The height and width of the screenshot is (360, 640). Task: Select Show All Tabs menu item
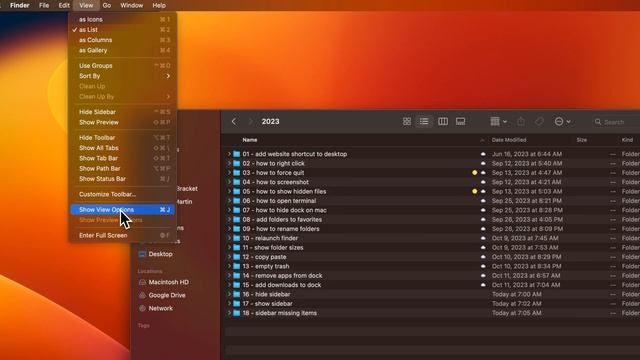click(122, 148)
